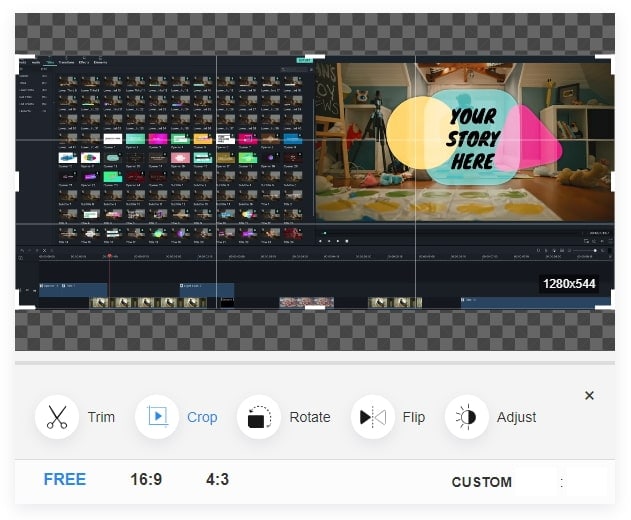Screen dimensions: 631x520
Task: Click the YOUR STORY HERE preview title
Action: coord(473,139)
